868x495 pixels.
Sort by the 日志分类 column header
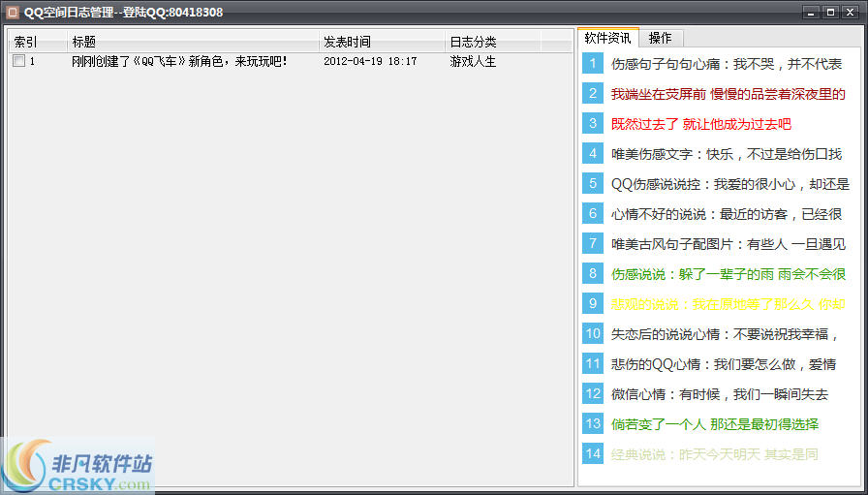pos(493,42)
